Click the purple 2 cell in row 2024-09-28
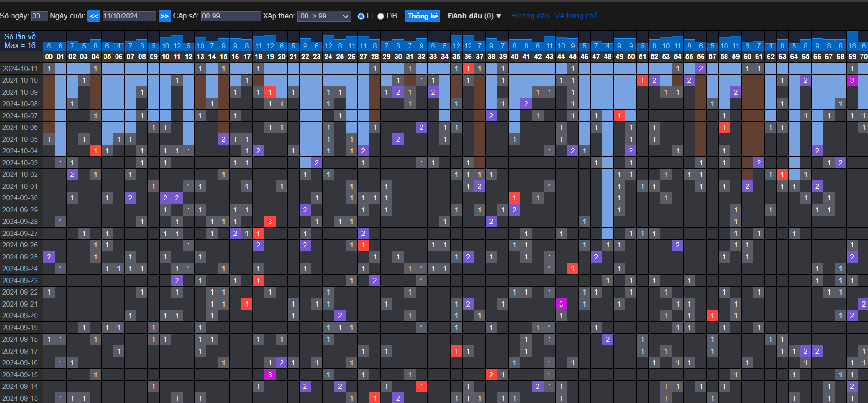 pyautogui.click(x=491, y=222)
